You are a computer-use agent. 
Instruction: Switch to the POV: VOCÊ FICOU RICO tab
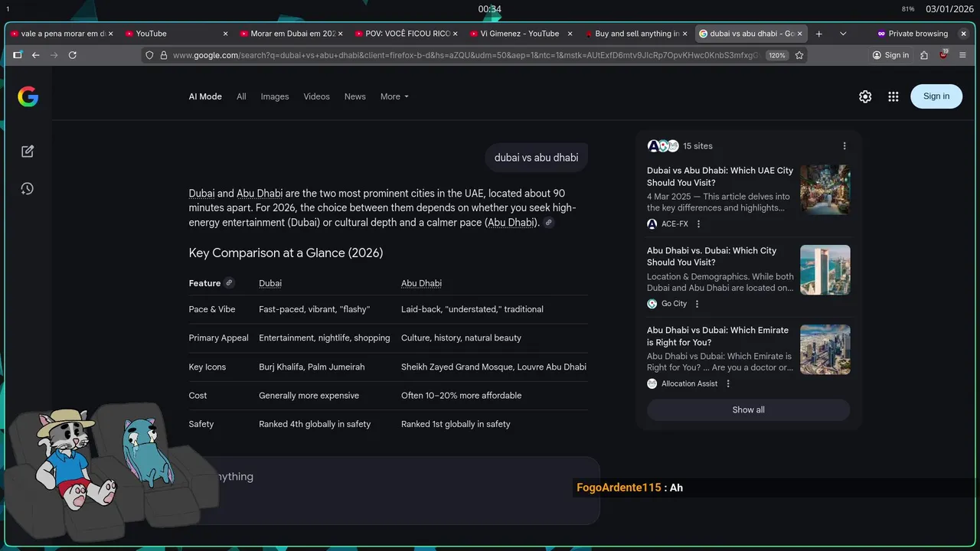pyautogui.click(x=407, y=34)
